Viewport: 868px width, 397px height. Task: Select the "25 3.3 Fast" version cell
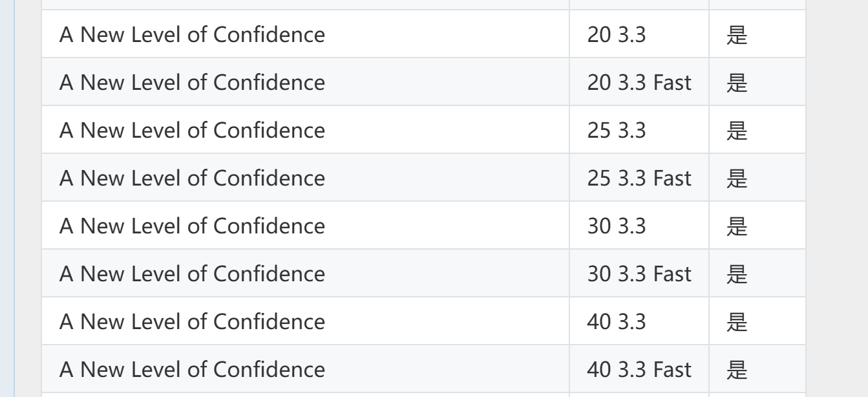tap(639, 178)
